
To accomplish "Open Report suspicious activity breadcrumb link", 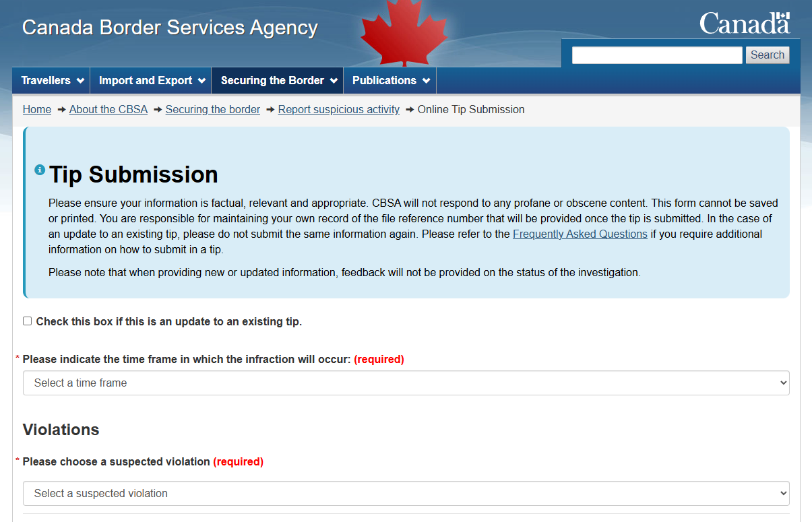I will pyautogui.click(x=338, y=109).
